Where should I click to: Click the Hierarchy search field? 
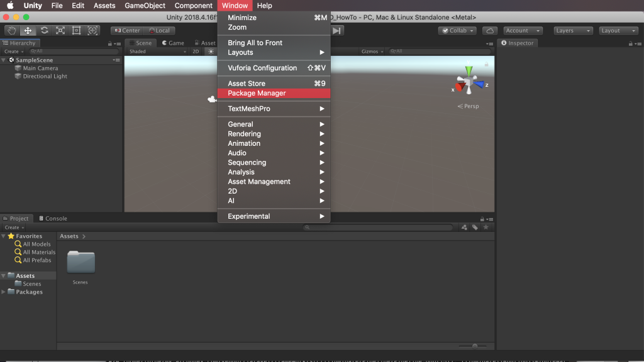(74, 52)
